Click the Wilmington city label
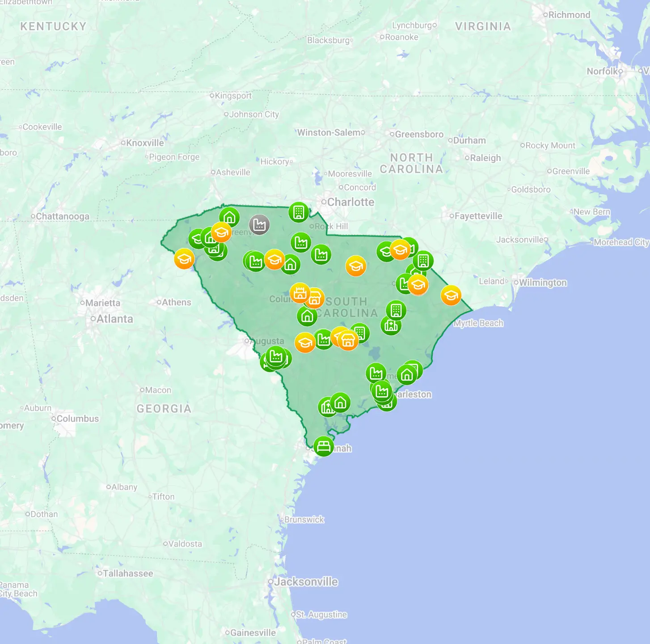650x644 pixels. click(543, 283)
